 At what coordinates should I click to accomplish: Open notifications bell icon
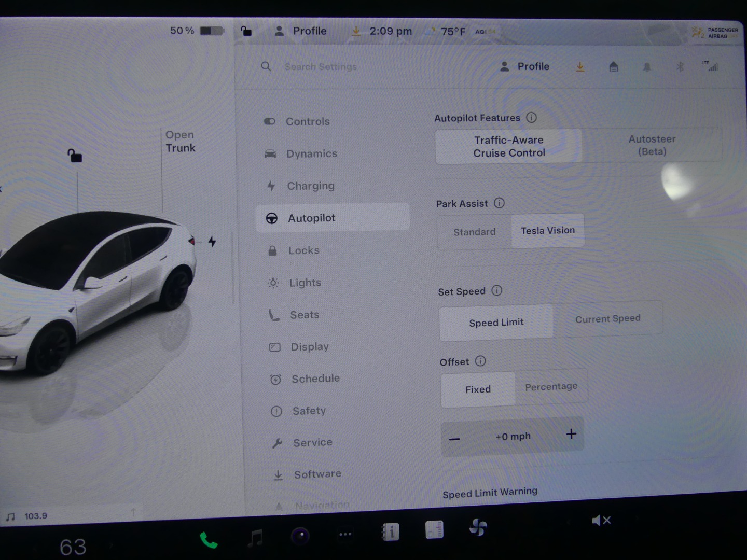coord(647,67)
